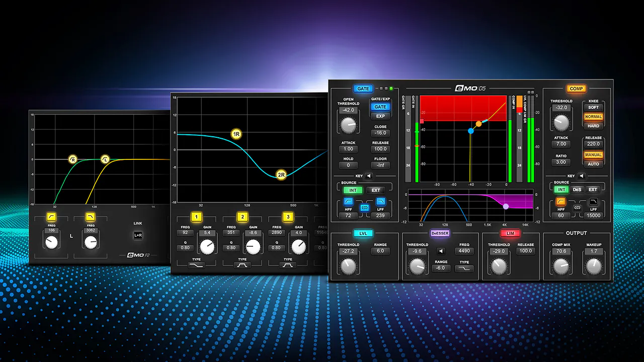The width and height of the screenshot is (644, 362).
Task: Click the band 1 shelf TYPE icon
Action: pyautogui.click(x=196, y=265)
